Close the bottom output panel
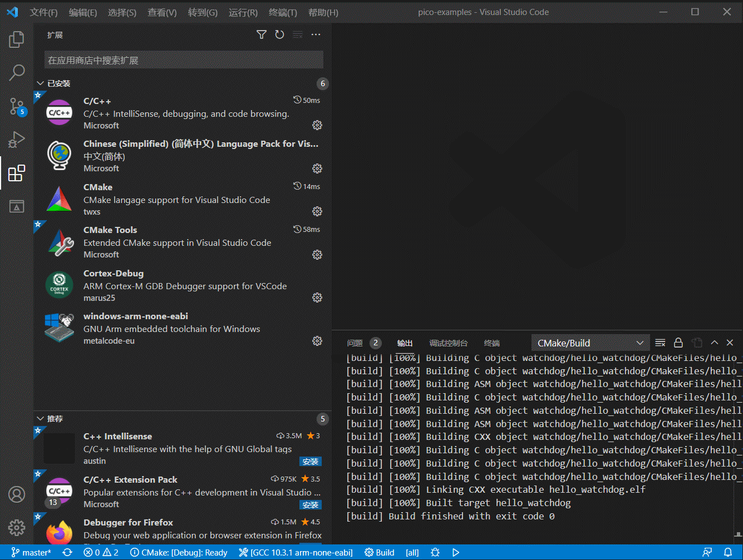Viewport: 743px width, 560px height. (730, 343)
